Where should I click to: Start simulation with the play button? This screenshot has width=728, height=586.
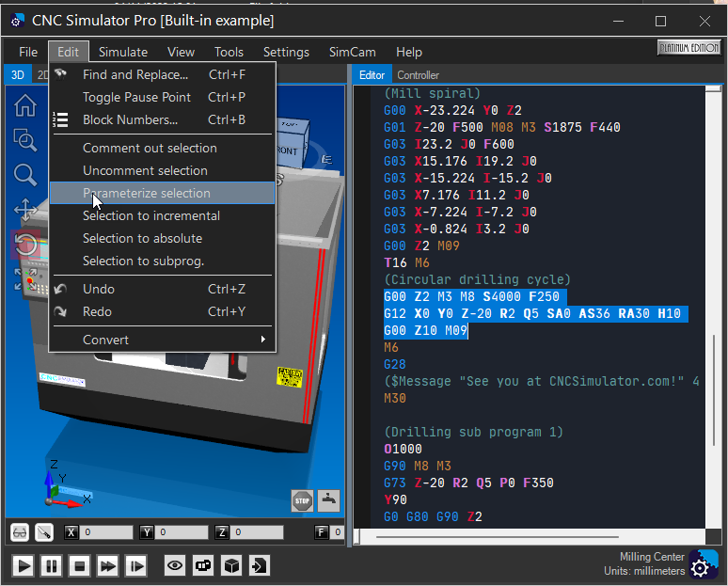(x=23, y=566)
